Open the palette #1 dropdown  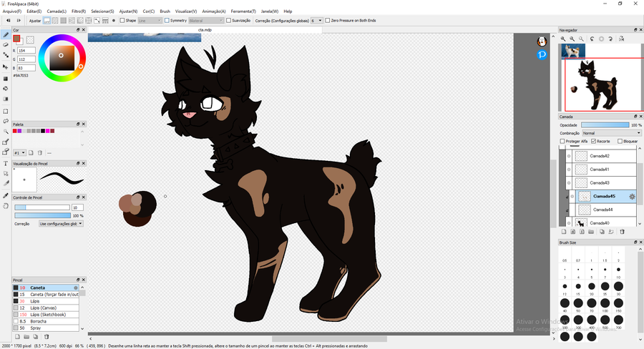click(x=20, y=153)
